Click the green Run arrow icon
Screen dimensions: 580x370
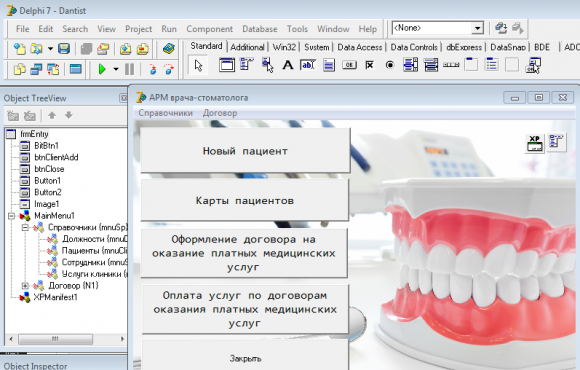click(102, 69)
